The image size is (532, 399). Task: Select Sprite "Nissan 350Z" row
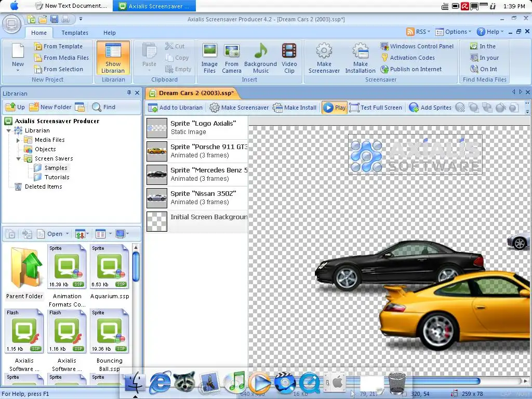197,198
